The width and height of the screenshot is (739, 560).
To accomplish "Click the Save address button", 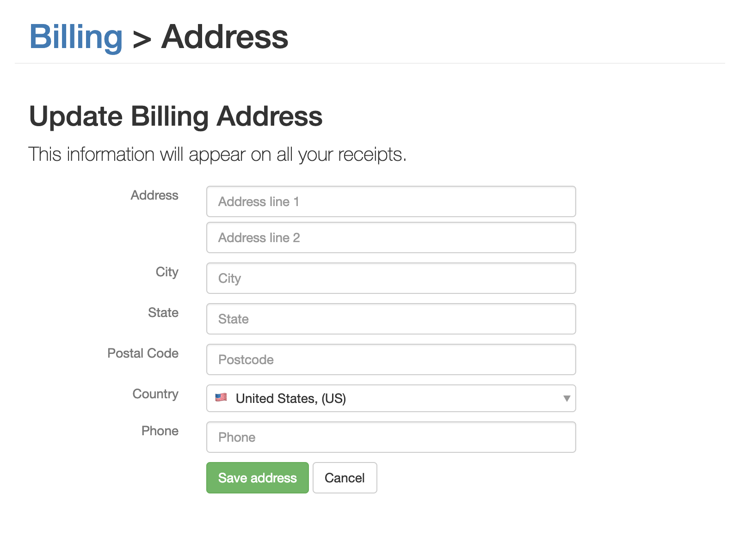I will point(258,478).
